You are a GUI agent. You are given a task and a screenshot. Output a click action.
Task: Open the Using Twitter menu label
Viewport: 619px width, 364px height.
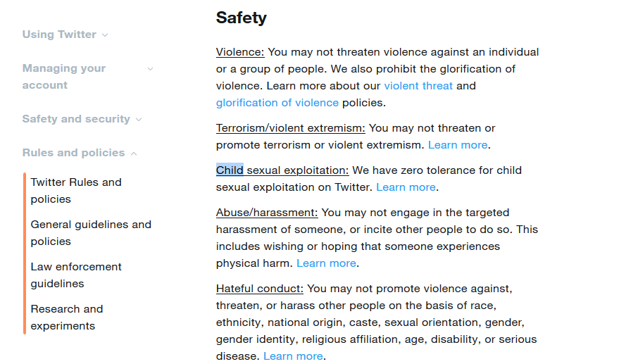click(x=59, y=34)
